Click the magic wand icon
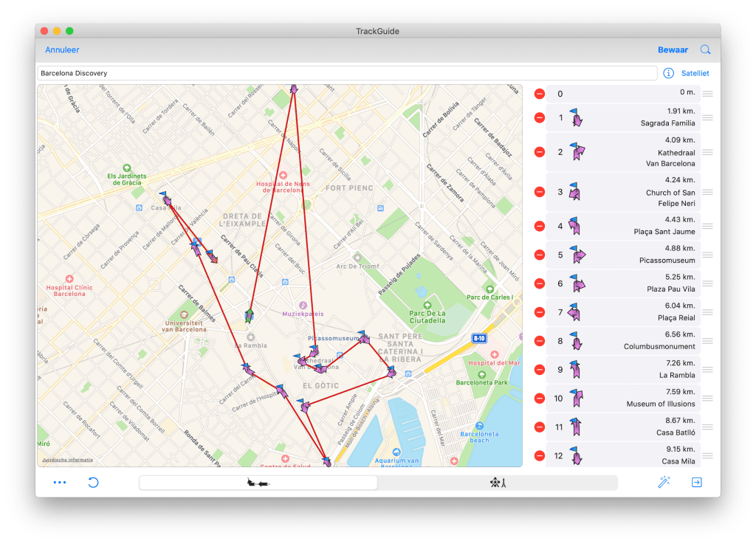Image resolution: width=756 pixels, height=544 pixels. (664, 483)
